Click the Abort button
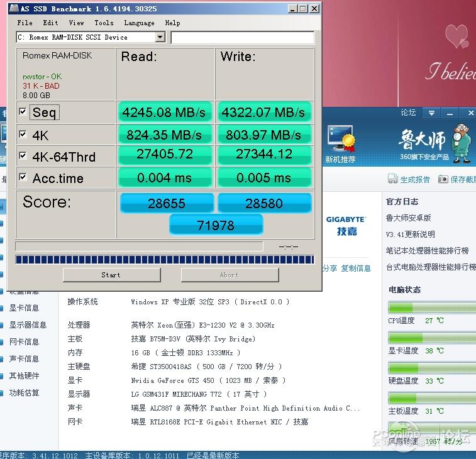Viewport: 476px width, 459px height. (x=230, y=275)
